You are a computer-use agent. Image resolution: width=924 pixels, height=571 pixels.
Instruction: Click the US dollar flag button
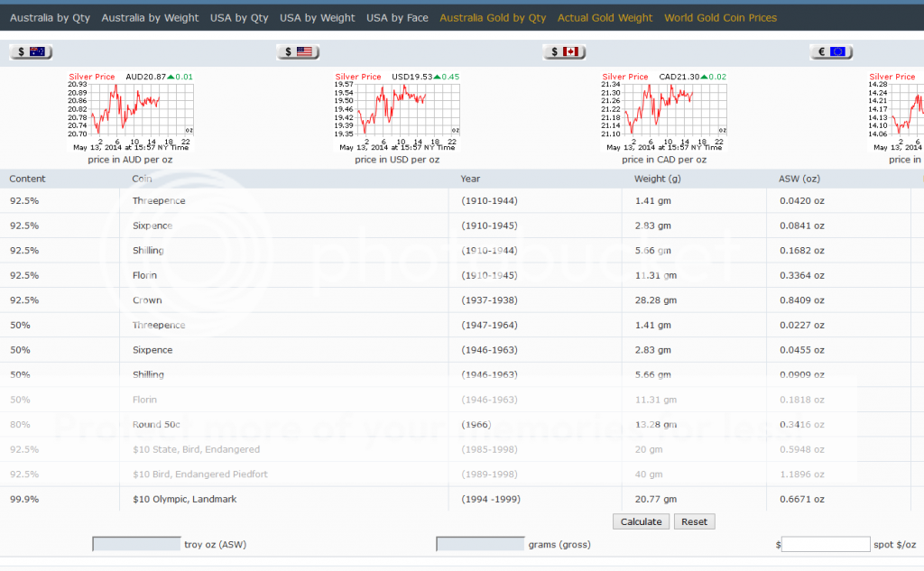[297, 52]
